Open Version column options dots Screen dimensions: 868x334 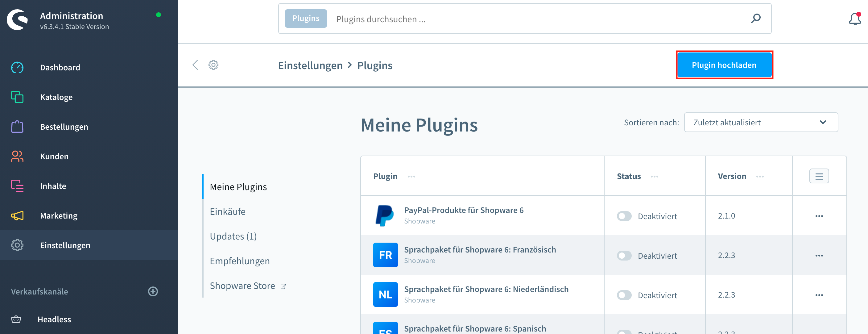click(x=760, y=177)
